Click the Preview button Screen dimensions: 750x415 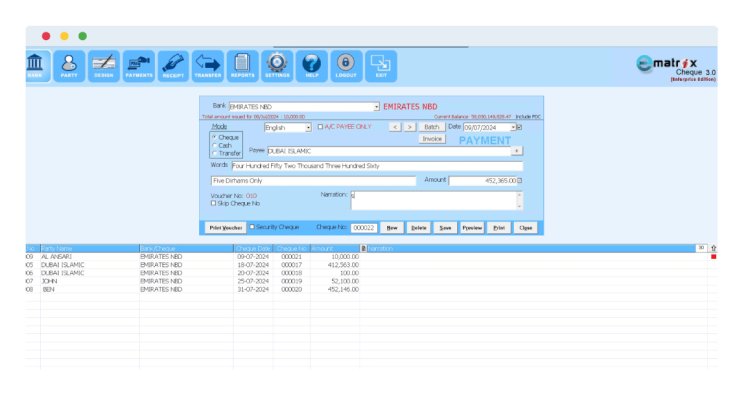tap(472, 228)
